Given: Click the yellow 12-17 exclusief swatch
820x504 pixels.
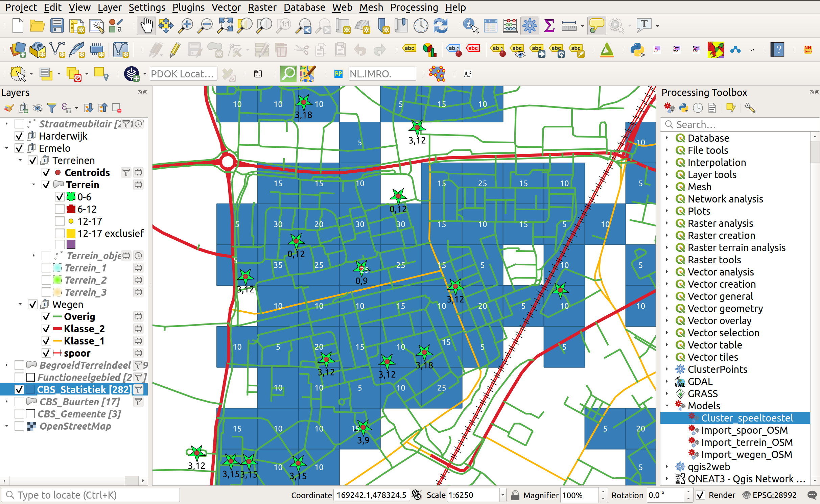Looking at the screenshot, I should point(71,234).
